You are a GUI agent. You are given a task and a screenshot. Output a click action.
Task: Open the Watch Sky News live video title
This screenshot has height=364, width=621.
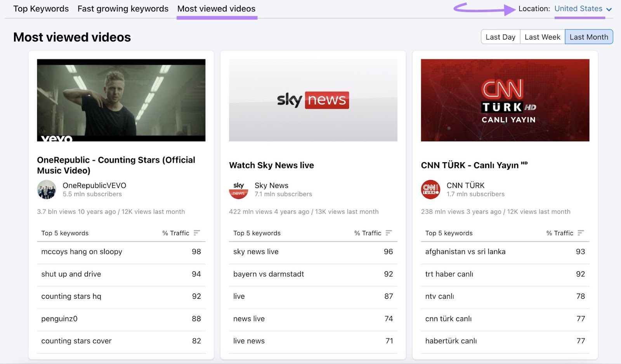(x=271, y=165)
